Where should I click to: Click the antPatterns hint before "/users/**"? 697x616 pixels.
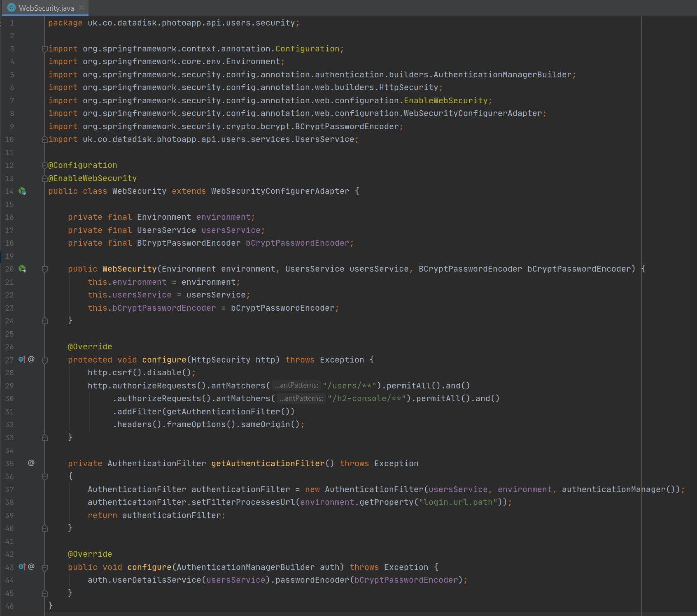[296, 386]
